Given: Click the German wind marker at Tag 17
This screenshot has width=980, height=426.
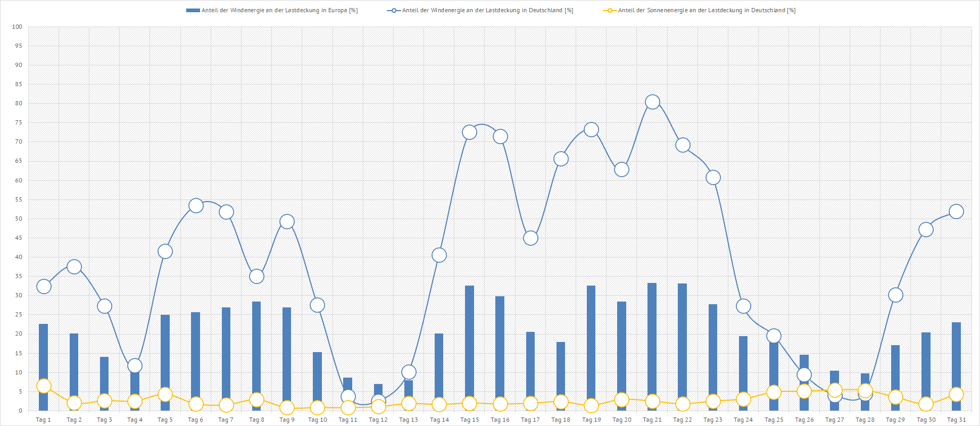Looking at the screenshot, I should tap(530, 238).
